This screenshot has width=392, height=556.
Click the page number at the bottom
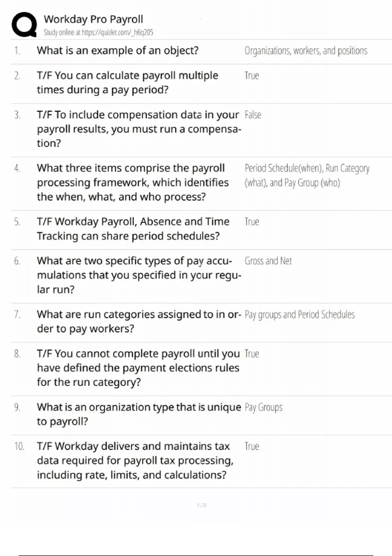tap(202, 505)
